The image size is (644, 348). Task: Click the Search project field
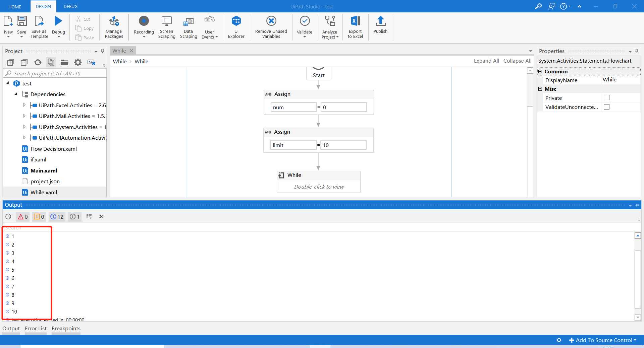point(55,73)
